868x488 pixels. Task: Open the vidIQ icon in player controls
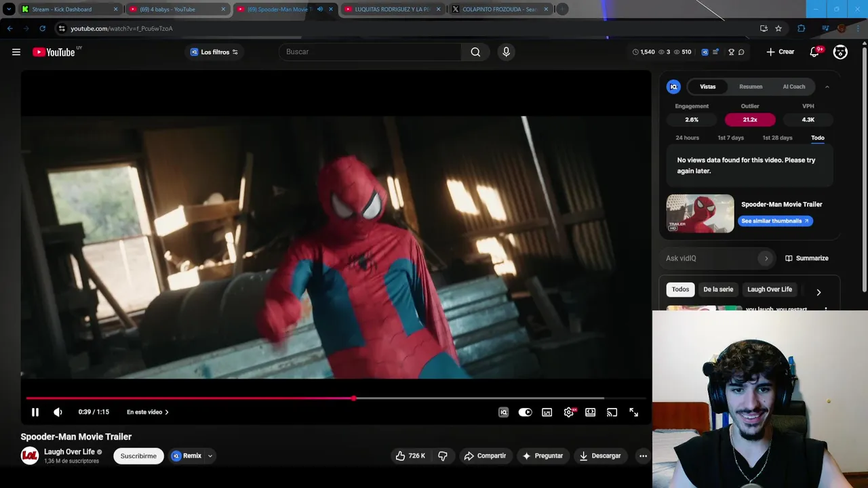[x=503, y=412]
